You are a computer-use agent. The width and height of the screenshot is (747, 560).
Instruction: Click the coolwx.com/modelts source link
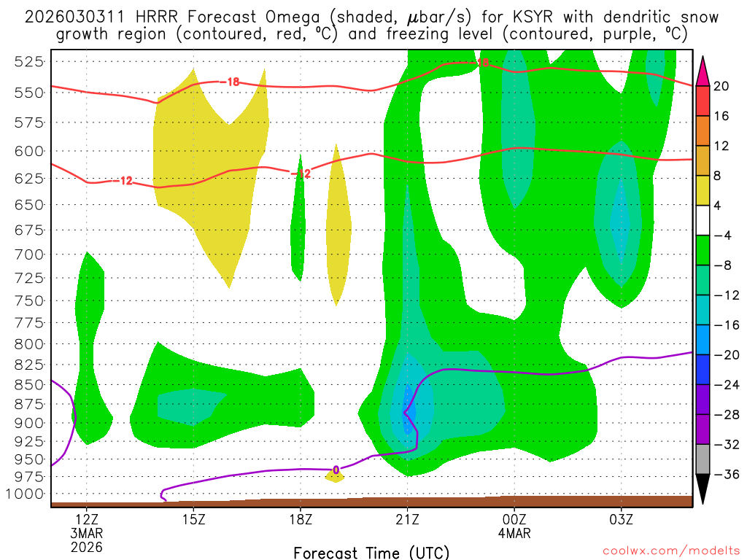(x=671, y=551)
